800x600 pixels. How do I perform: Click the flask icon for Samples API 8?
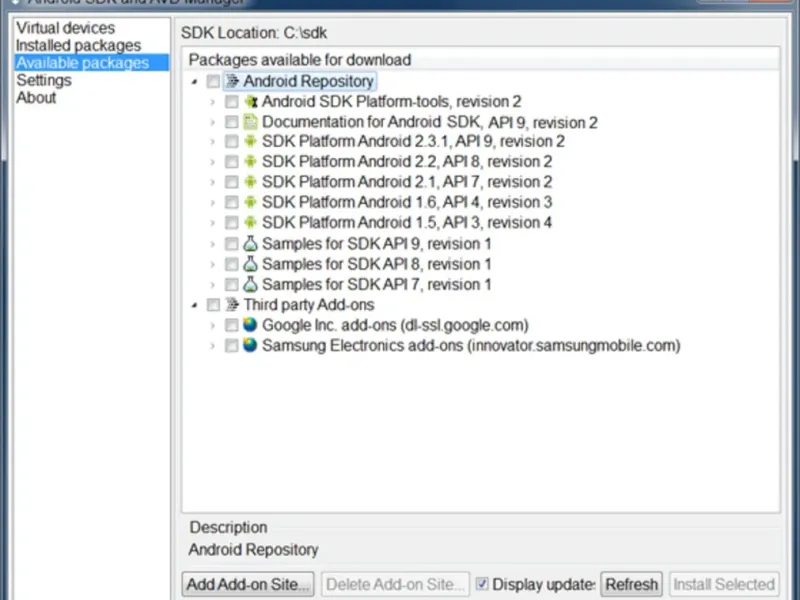click(250, 264)
